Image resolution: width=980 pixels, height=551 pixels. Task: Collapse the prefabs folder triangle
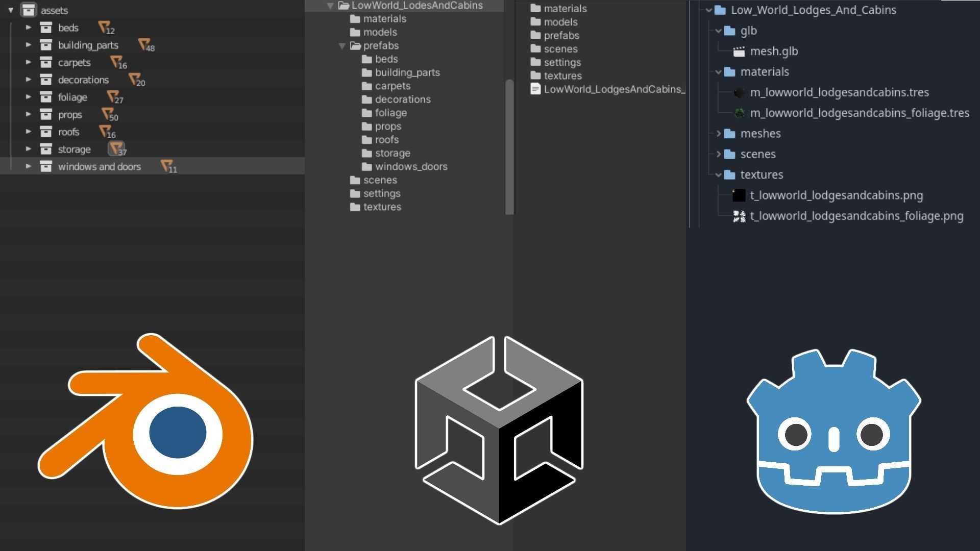tap(342, 46)
